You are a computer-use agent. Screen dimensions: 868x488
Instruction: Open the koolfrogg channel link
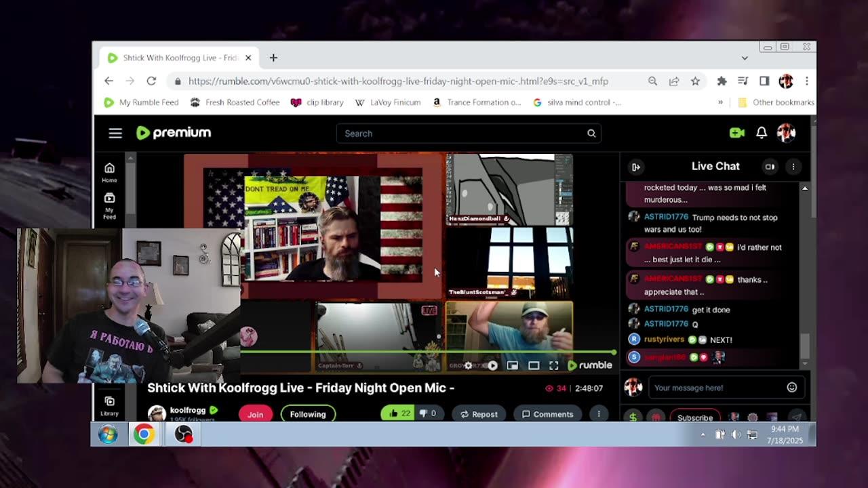[188, 410]
